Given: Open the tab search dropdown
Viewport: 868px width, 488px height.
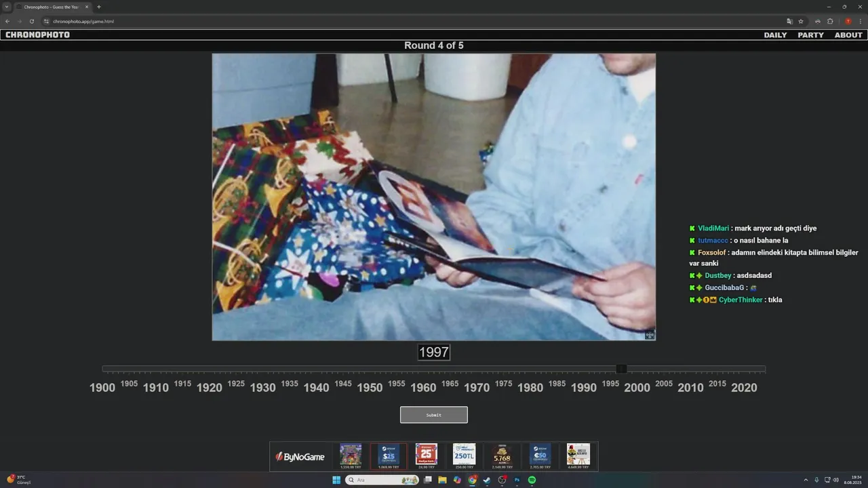Looking at the screenshot, I should coord(7,7).
